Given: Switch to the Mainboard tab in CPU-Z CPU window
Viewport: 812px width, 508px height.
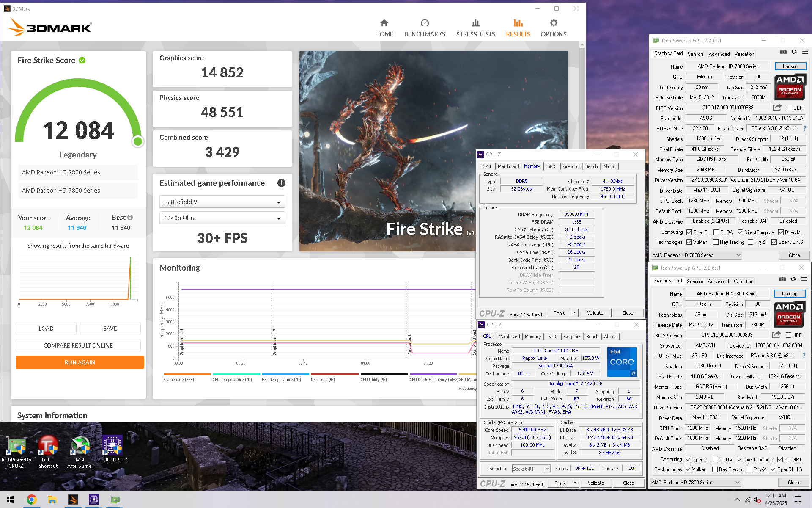Looking at the screenshot, I should coord(509,337).
